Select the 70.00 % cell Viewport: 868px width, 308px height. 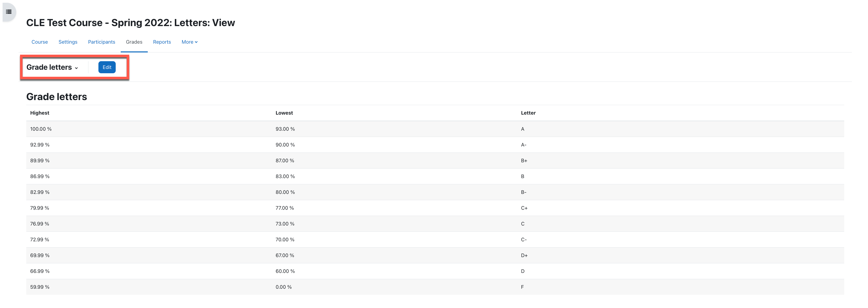[x=285, y=240]
